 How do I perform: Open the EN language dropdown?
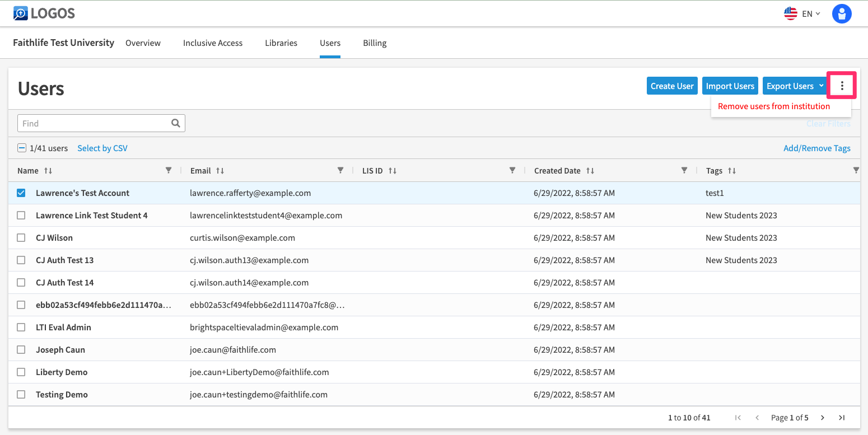[x=811, y=13]
